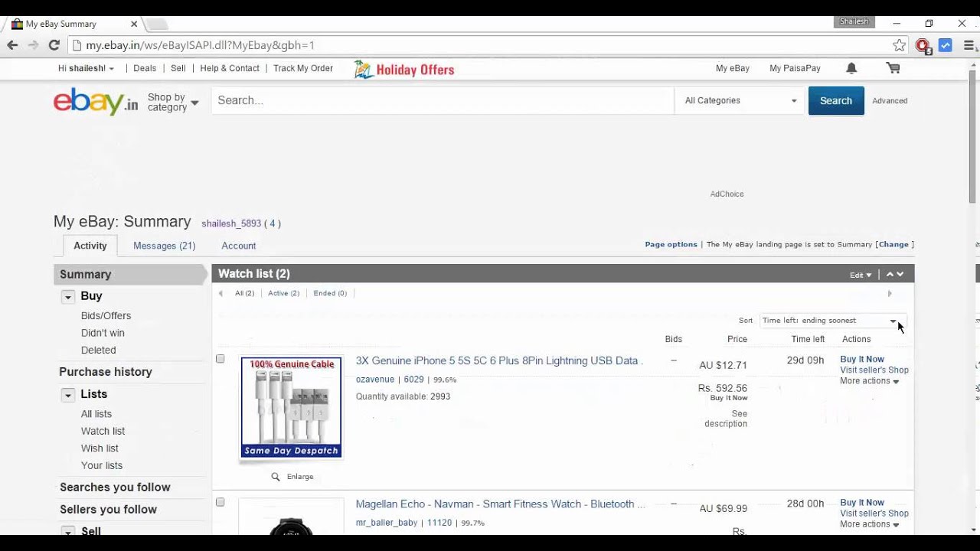Click the blue Search button
980x551 pixels.
(836, 100)
